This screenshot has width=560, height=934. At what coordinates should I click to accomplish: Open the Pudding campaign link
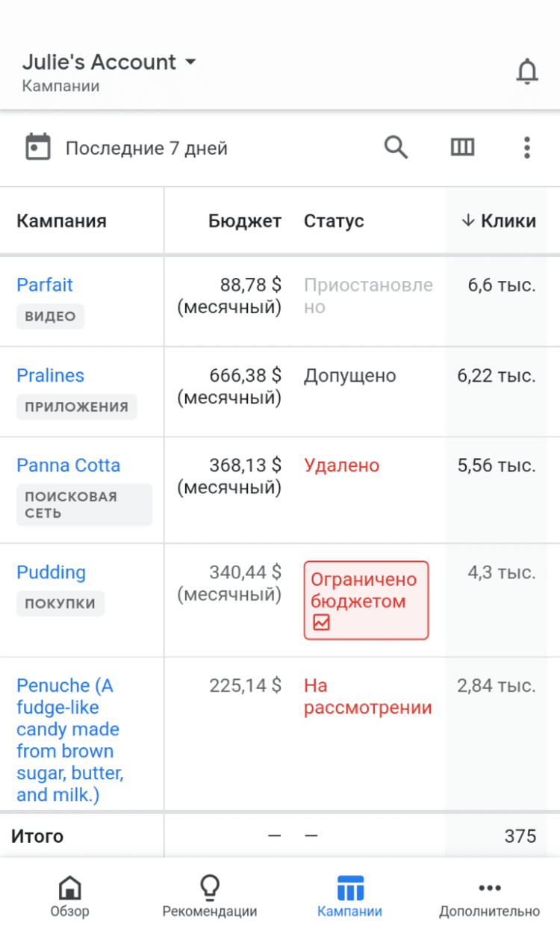(x=51, y=572)
